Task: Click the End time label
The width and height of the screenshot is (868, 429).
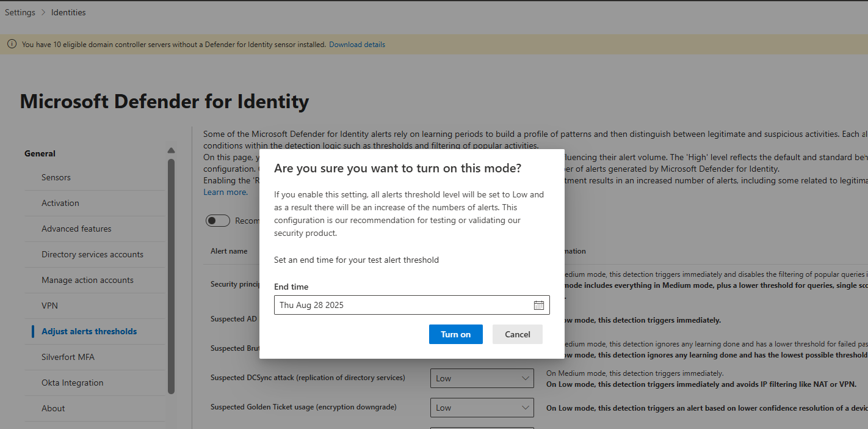Action: point(291,287)
